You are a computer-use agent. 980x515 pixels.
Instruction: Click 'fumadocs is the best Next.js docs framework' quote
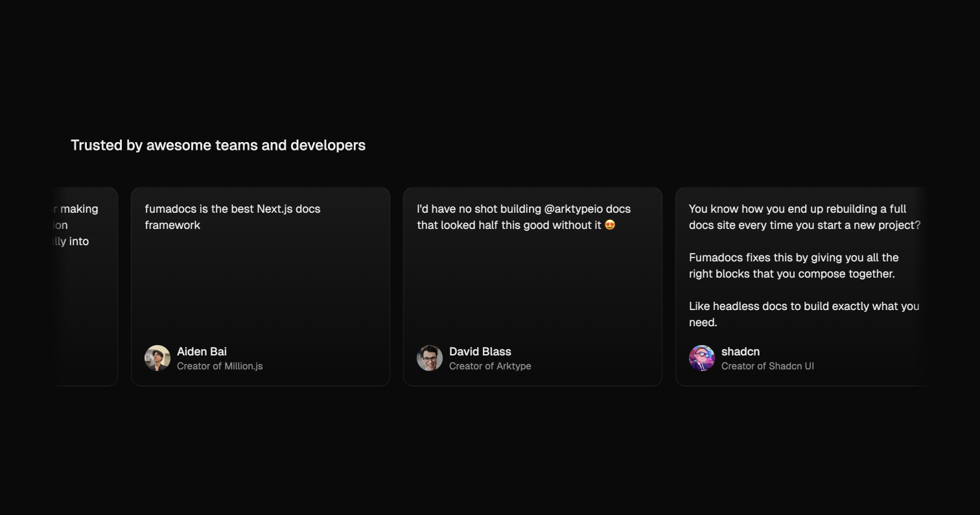[233, 217]
